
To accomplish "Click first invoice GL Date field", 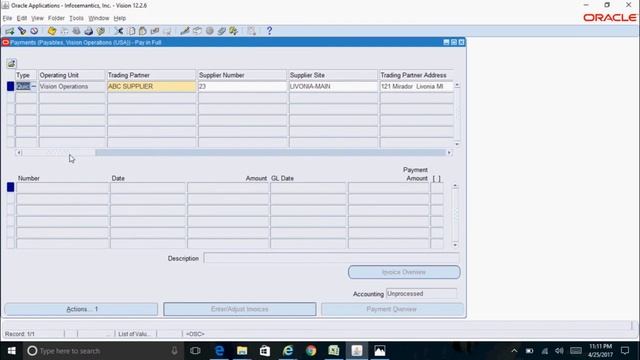I will [308, 188].
